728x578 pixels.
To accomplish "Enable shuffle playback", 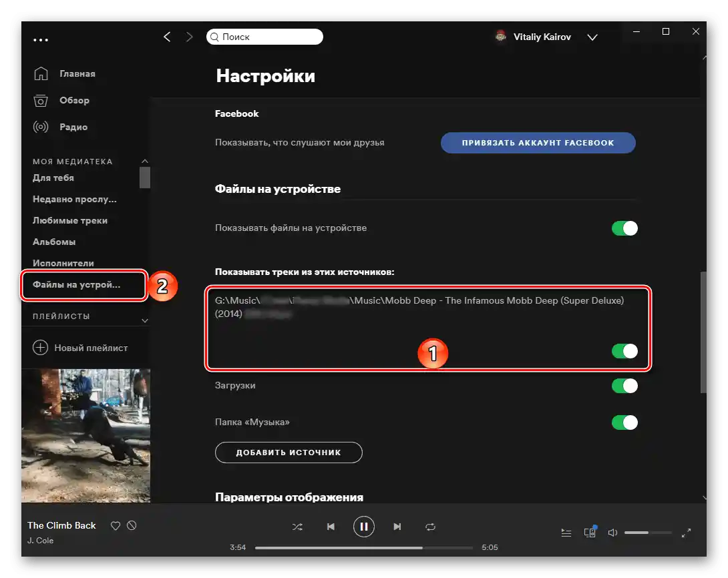I will coord(297,526).
